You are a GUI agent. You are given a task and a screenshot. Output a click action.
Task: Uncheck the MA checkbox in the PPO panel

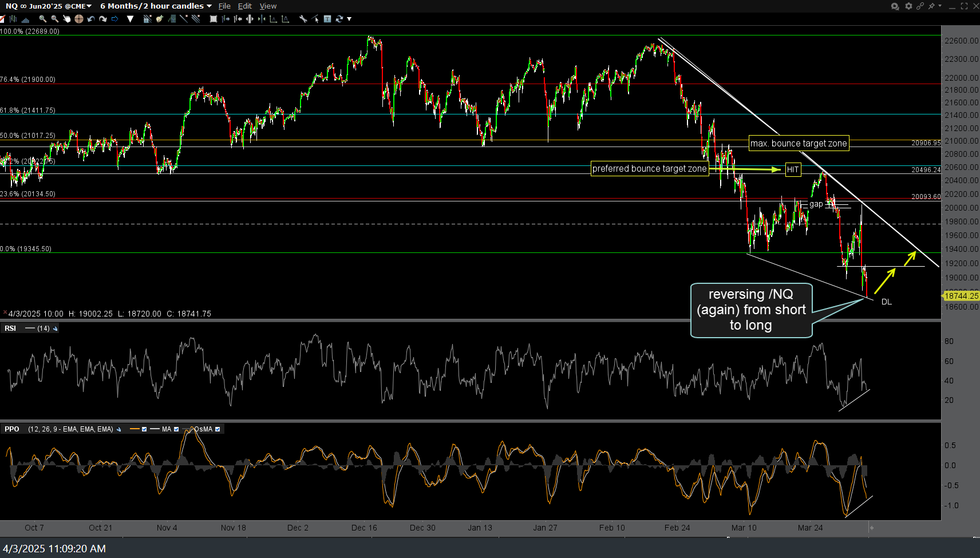(x=176, y=429)
